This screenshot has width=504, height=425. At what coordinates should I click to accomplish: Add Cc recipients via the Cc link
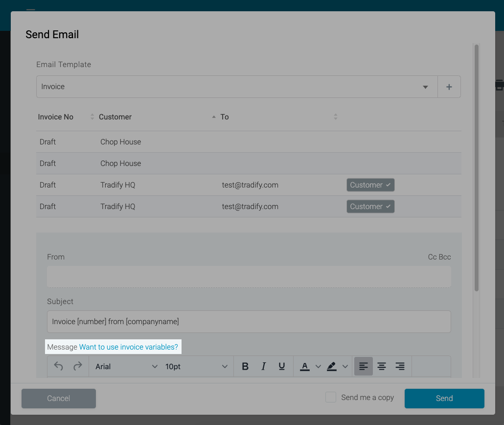click(433, 257)
